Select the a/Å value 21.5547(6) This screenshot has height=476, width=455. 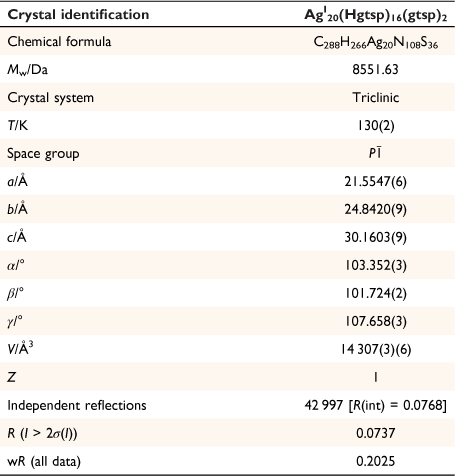(375, 181)
